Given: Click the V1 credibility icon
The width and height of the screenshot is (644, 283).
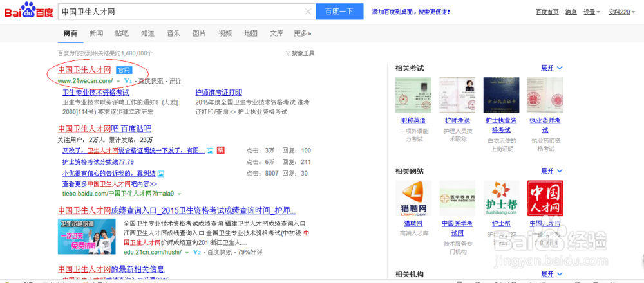Looking at the screenshot, I should pos(128,81).
